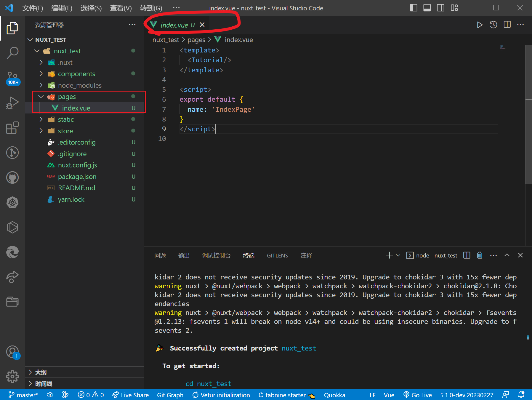Maximize the panel with up chevron
The image size is (532, 400).
click(507, 255)
